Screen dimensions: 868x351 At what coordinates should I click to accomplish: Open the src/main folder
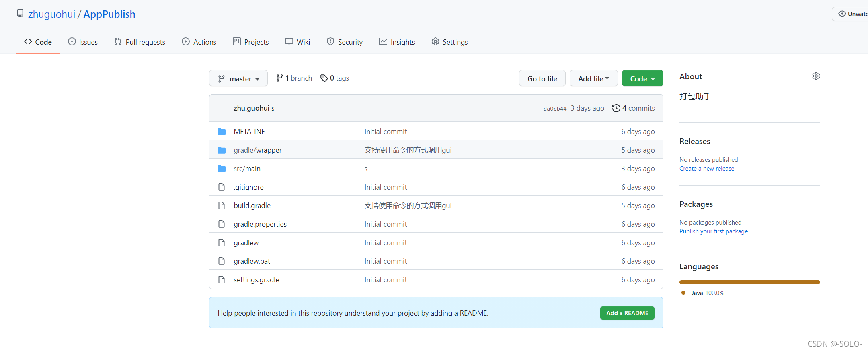pos(247,169)
